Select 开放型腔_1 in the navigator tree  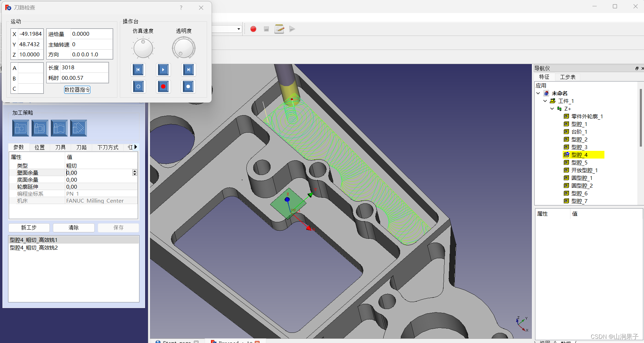pos(584,170)
